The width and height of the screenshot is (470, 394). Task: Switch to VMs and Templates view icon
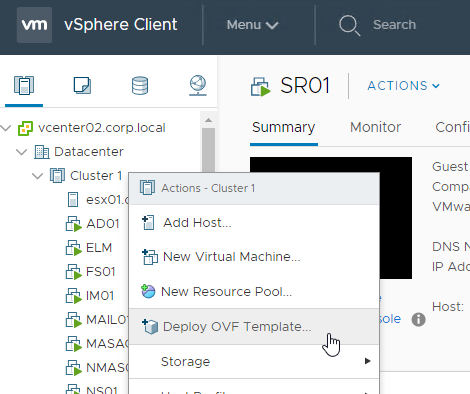coord(82,85)
